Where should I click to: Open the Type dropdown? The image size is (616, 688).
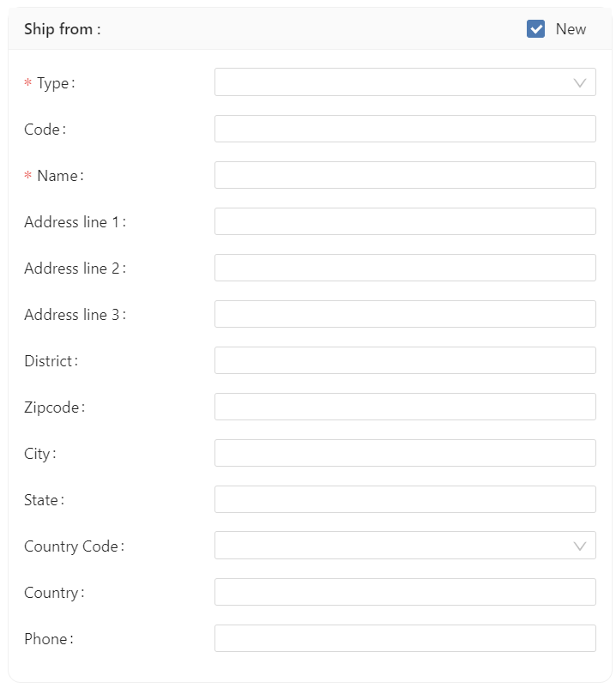point(395,82)
